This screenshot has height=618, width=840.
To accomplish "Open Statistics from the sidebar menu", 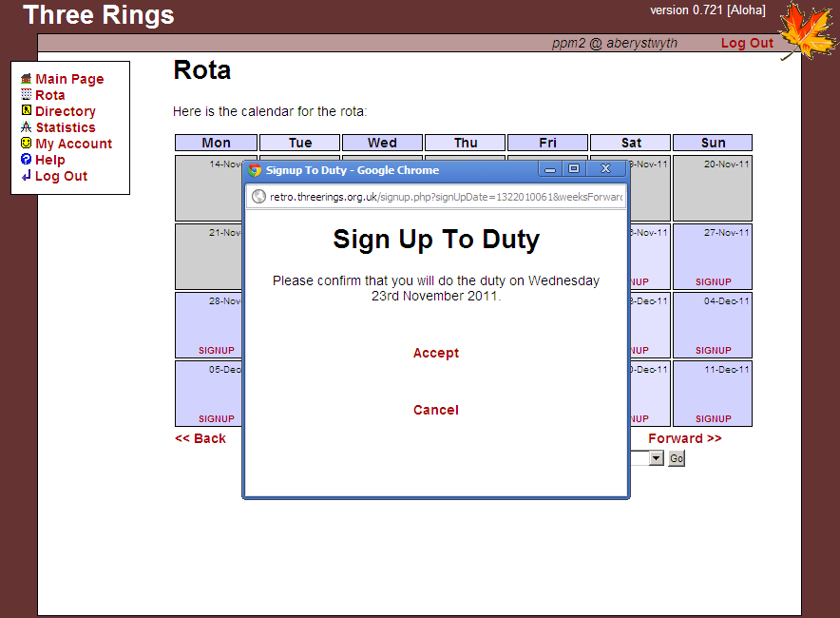I will [66, 127].
